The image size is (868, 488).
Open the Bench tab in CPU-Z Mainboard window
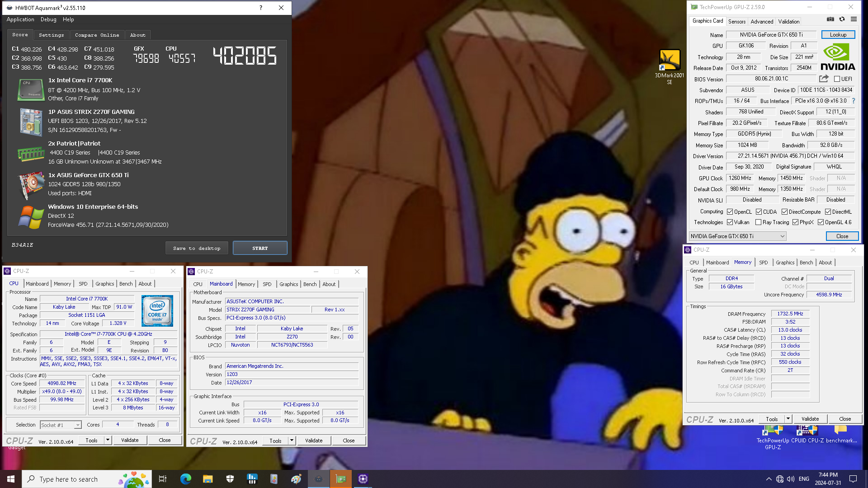(310, 284)
